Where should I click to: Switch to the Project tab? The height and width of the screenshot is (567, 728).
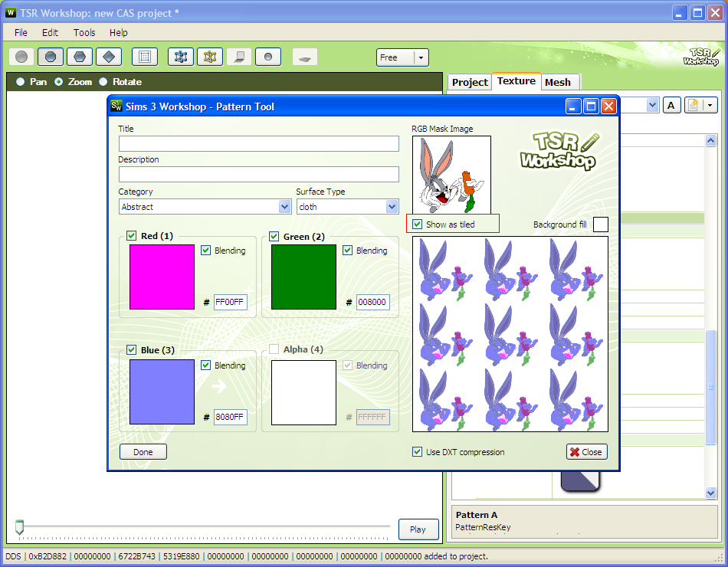coord(470,82)
